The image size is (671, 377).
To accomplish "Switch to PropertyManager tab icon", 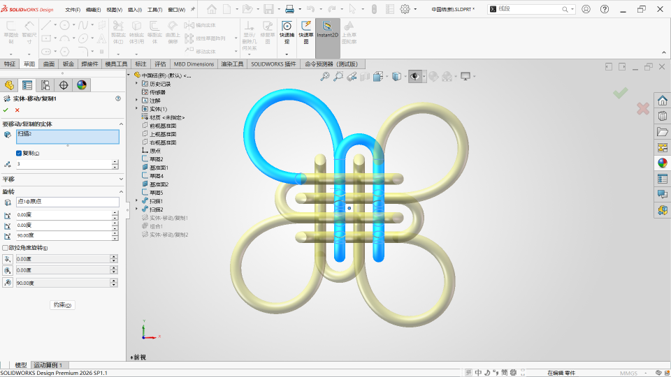I will 27,85.
